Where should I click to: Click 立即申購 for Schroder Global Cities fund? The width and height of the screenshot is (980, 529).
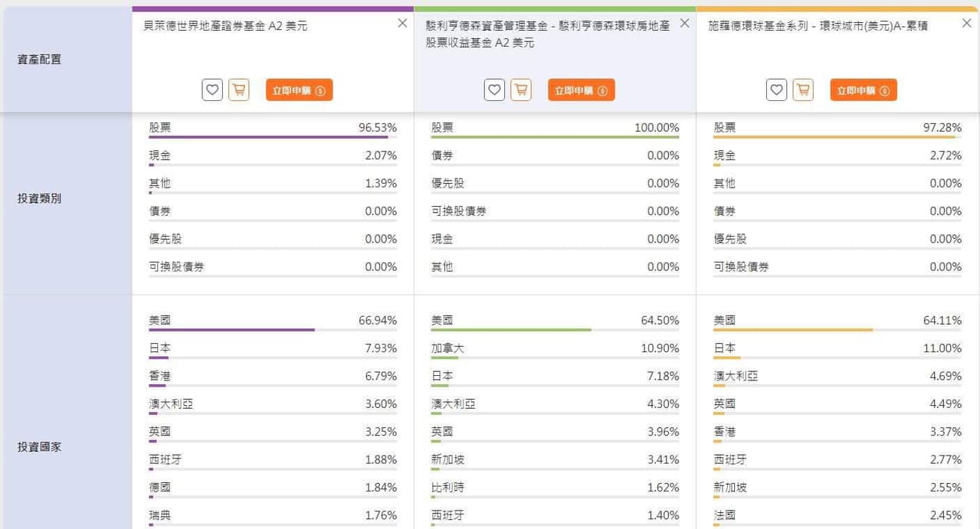[x=863, y=90]
